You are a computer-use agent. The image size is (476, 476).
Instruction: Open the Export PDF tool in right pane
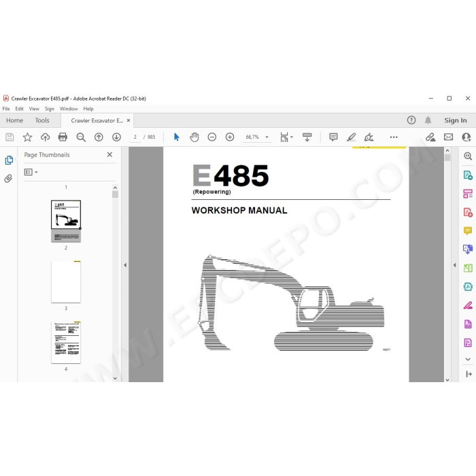pyautogui.click(x=468, y=175)
